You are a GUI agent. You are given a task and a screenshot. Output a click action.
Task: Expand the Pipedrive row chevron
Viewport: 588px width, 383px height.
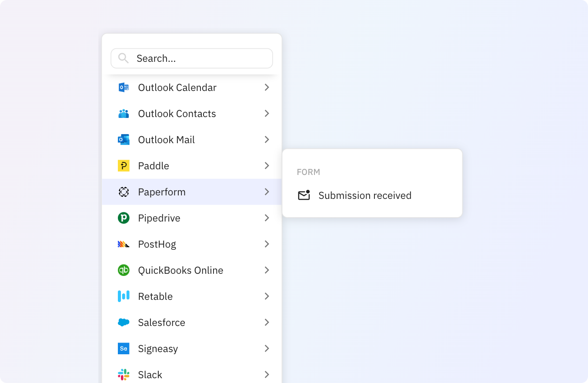click(x=267, y=218)
